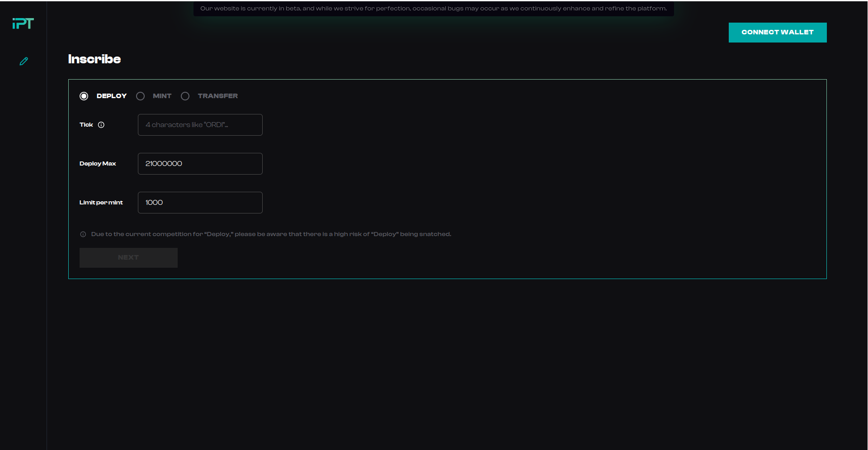Image resolution: width=868 pixels, height=450 pixels.
Task: Click the IPT logo in the sidebar
Action: tap(23, 24)
